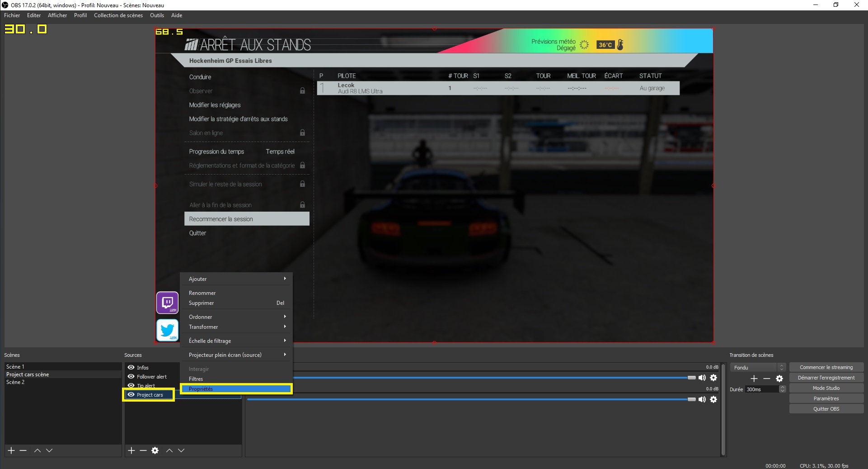Select the Twitter logo in the preview

168,330
